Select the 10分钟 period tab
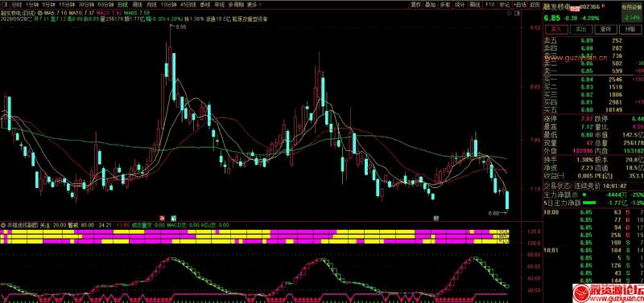Screen dimensions: 644x303 [x=169, y=5]
